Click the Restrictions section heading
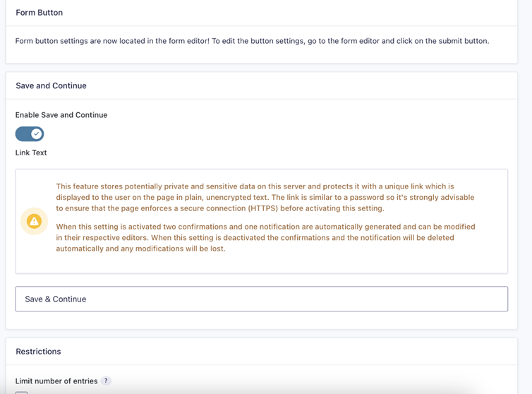 point(38,351)
